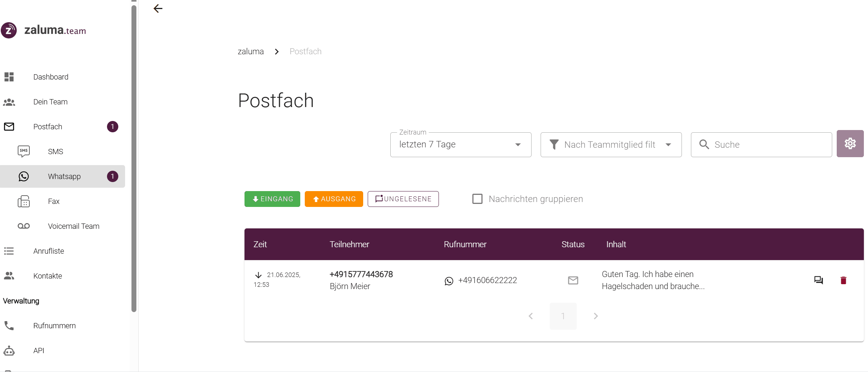This screenshot has height=372, width=868.
Task: Click the Teilnehmer column header
Action: tap(349, 244)
